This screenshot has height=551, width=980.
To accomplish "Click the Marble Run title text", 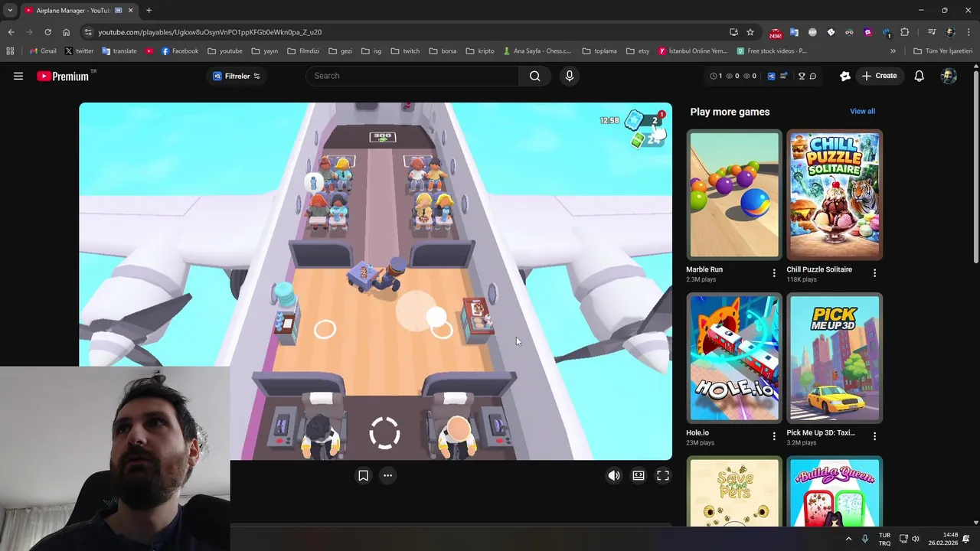I will pyautogui.click(x=704, y=269).
